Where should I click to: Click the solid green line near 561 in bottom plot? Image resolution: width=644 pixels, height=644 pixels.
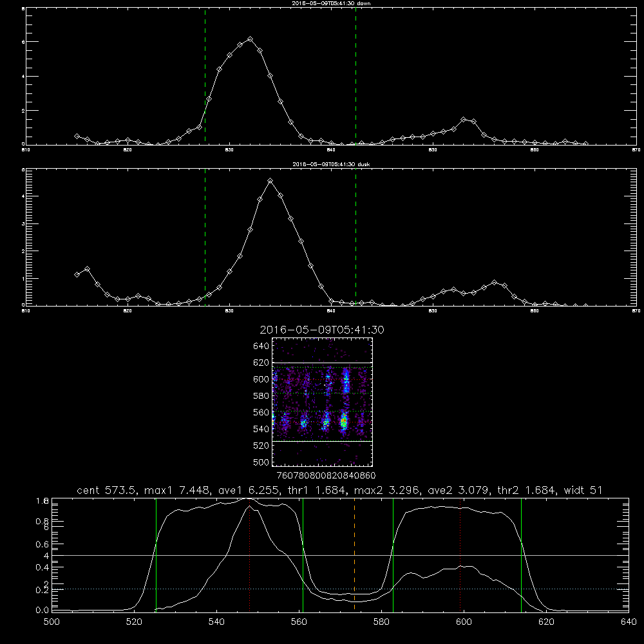303,555
